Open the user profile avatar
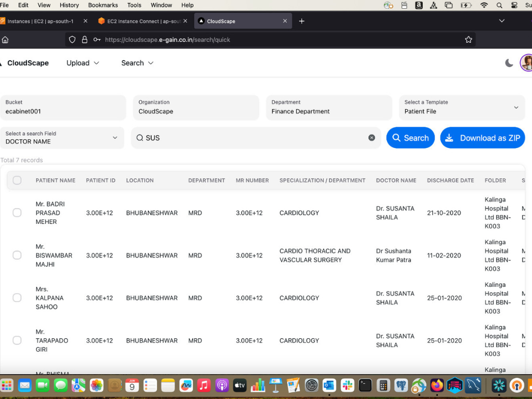Image resolution: width=532 pixels, height=399 pixels. point(527,63)
